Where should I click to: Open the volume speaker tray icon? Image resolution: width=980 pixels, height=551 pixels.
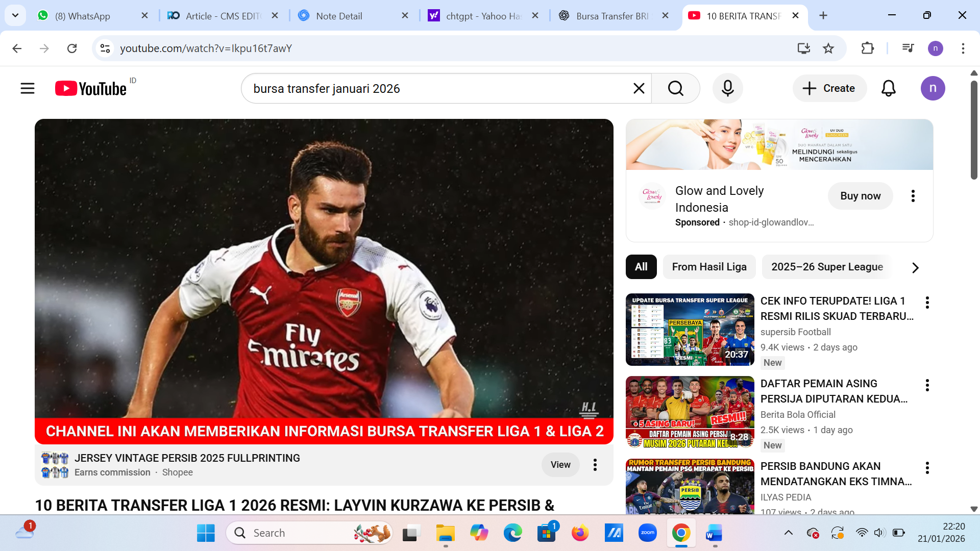pyautogui.click(x=879, y=533)
